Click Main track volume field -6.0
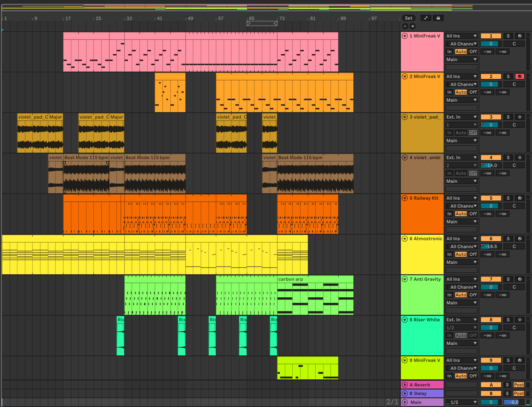 click(x=514, y=402)
